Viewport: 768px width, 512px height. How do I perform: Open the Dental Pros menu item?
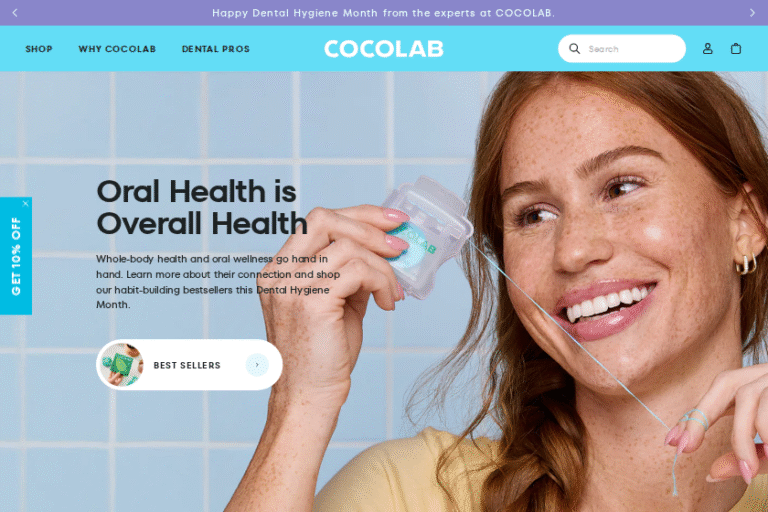pos(216,49)
